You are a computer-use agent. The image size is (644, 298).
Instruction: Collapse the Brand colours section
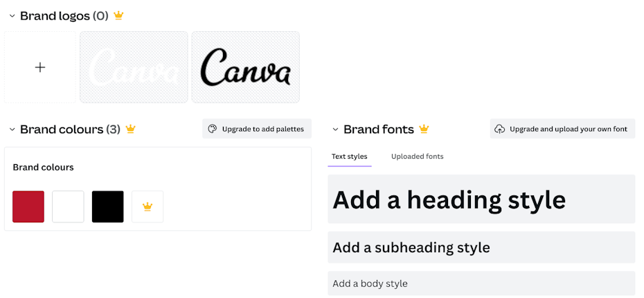12,130
